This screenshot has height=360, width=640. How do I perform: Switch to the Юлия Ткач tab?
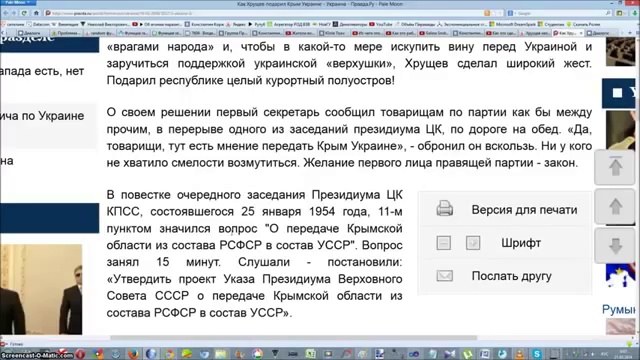click(334, 33)
